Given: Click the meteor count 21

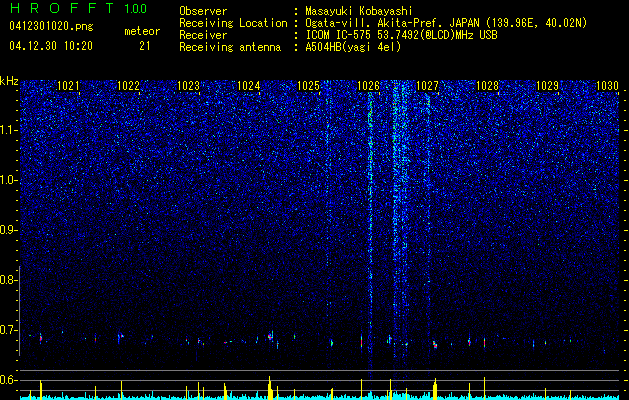Looking at the screenshot, I should 144,46.
